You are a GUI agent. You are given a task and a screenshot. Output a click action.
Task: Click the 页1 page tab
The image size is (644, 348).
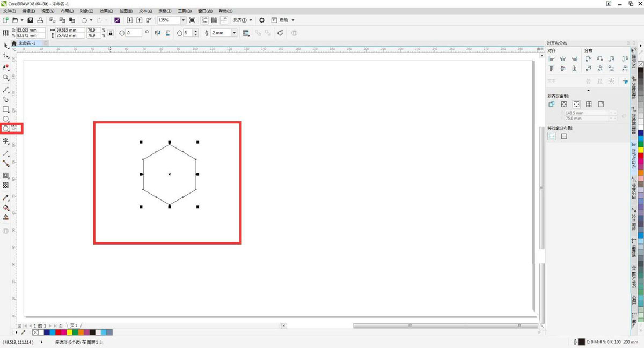coord(74,325)
